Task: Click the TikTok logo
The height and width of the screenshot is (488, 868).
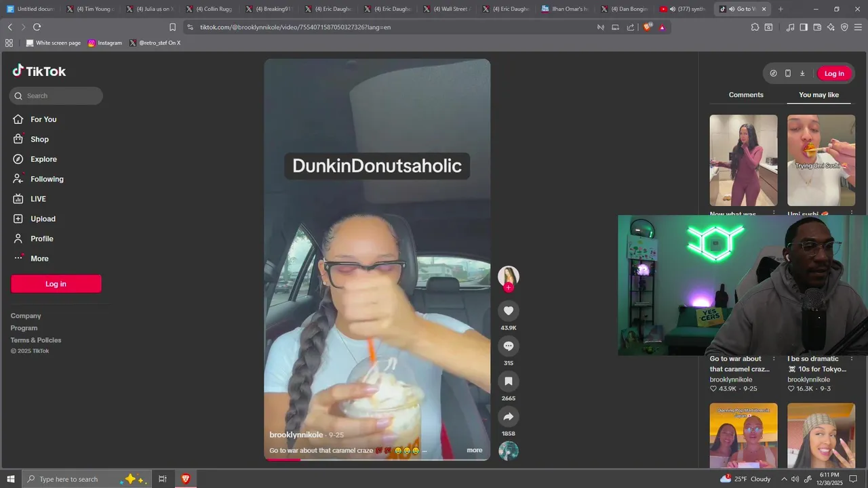Action: coord(39,71)
